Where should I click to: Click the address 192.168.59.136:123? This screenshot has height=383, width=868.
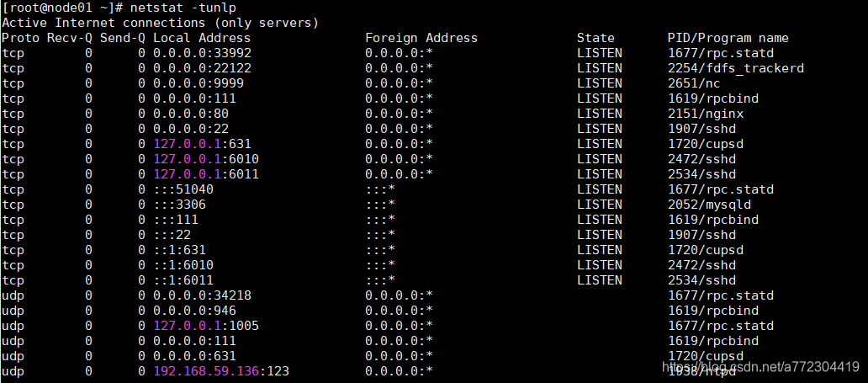point(221,371)
